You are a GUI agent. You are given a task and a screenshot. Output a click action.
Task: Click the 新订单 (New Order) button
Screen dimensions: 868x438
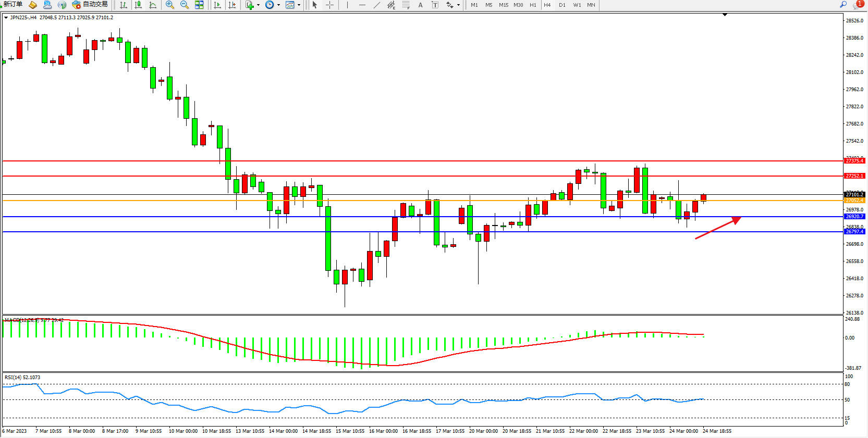coord(13,5)
